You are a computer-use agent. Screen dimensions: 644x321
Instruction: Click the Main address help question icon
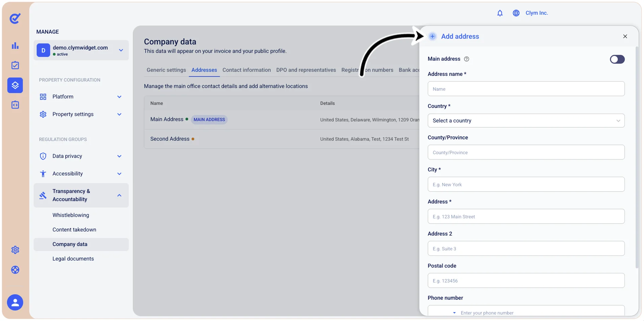point(466,59)
